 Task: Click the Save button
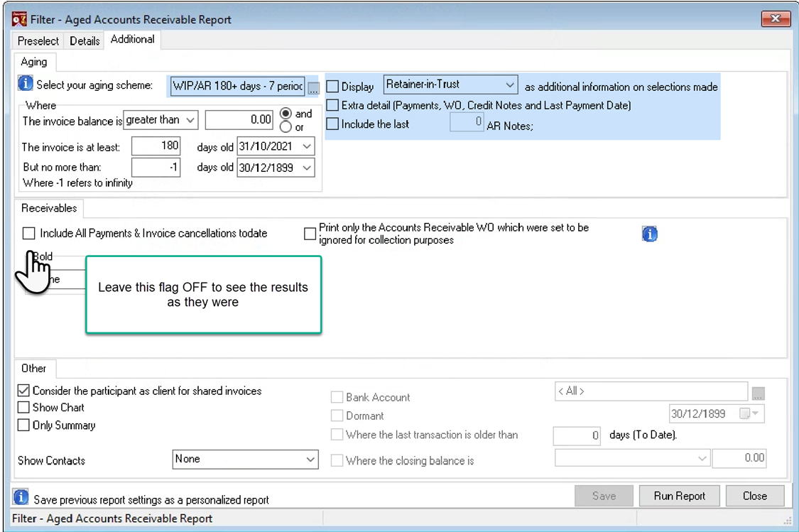[604, 496]
